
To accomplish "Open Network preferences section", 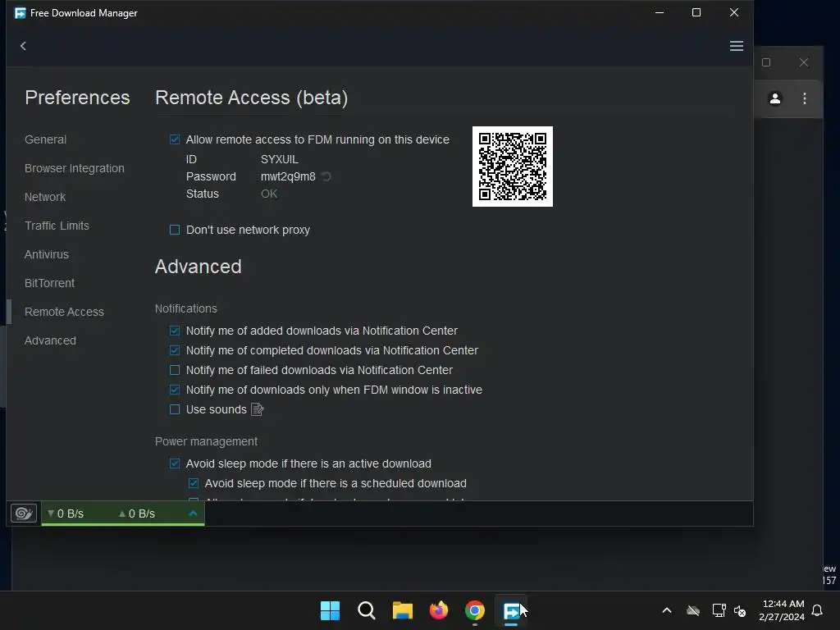I will 45,197.
